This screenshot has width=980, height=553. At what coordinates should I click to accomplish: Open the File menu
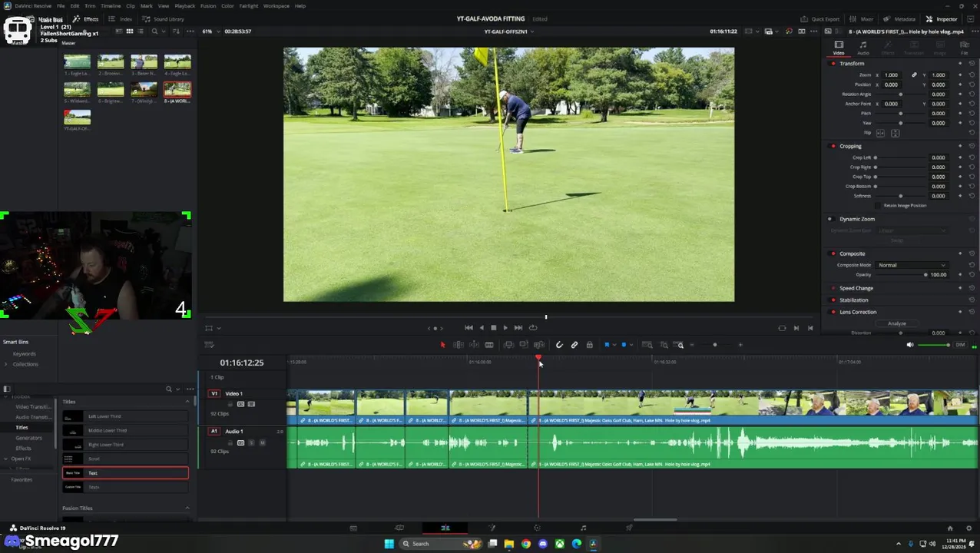coord(61,6)
